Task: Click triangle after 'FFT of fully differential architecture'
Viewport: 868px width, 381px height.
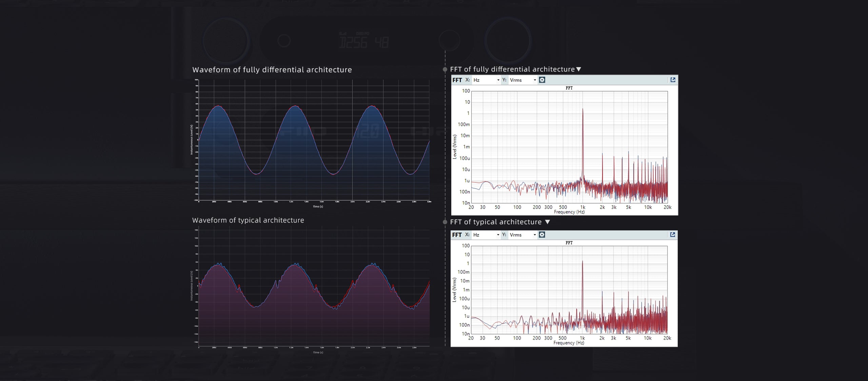Action: [579, 69]
